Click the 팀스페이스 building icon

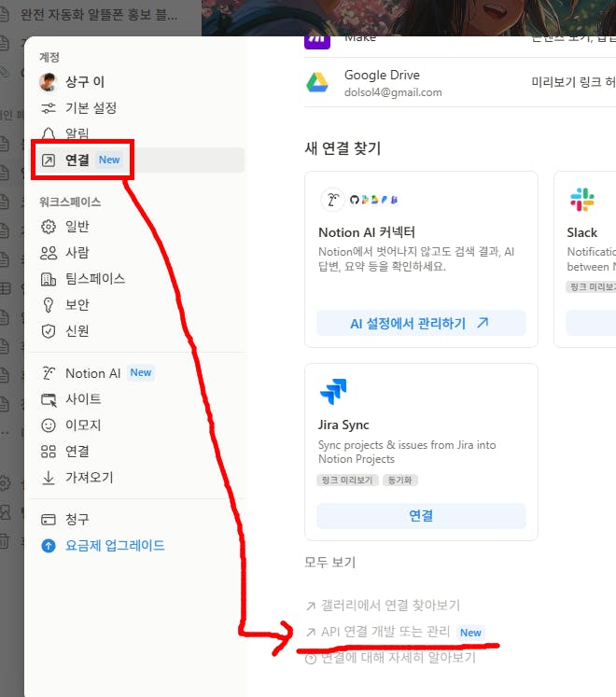click(x=48, y=279)
